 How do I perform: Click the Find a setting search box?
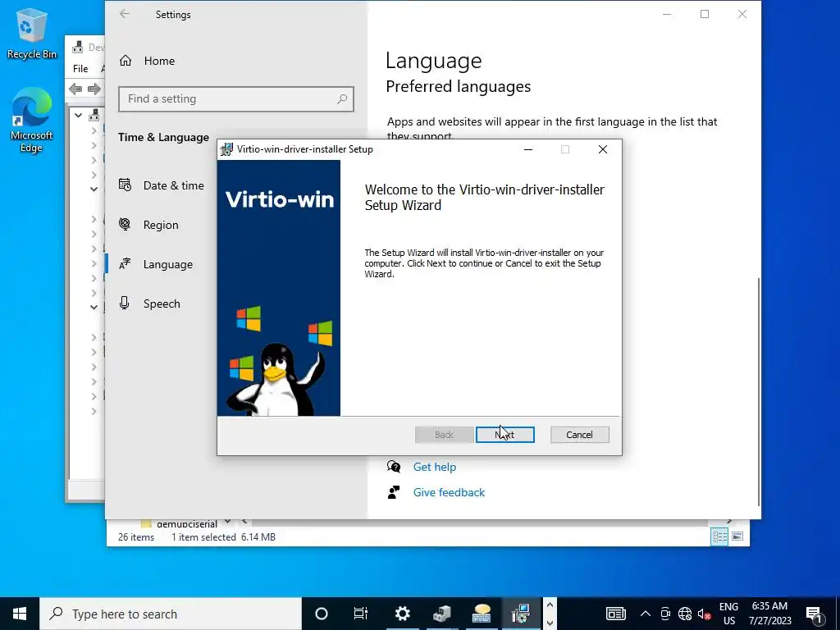coord(235,99)
